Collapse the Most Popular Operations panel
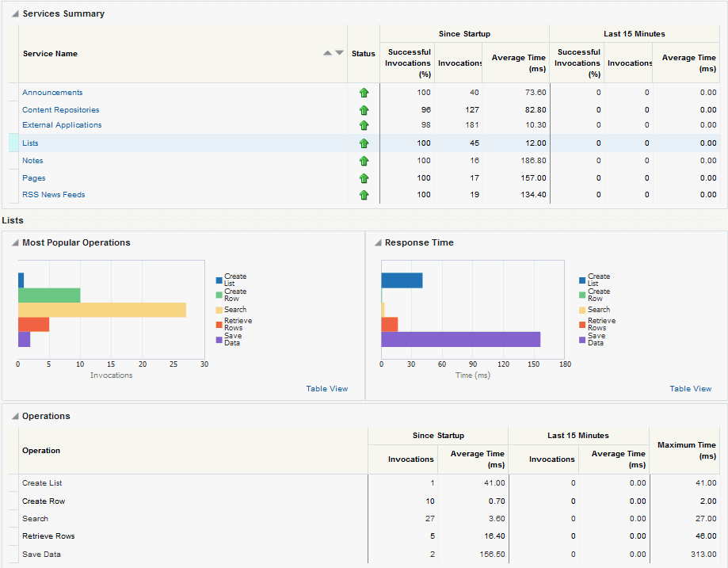The image size is (728, 568). [x=15, y=243]
